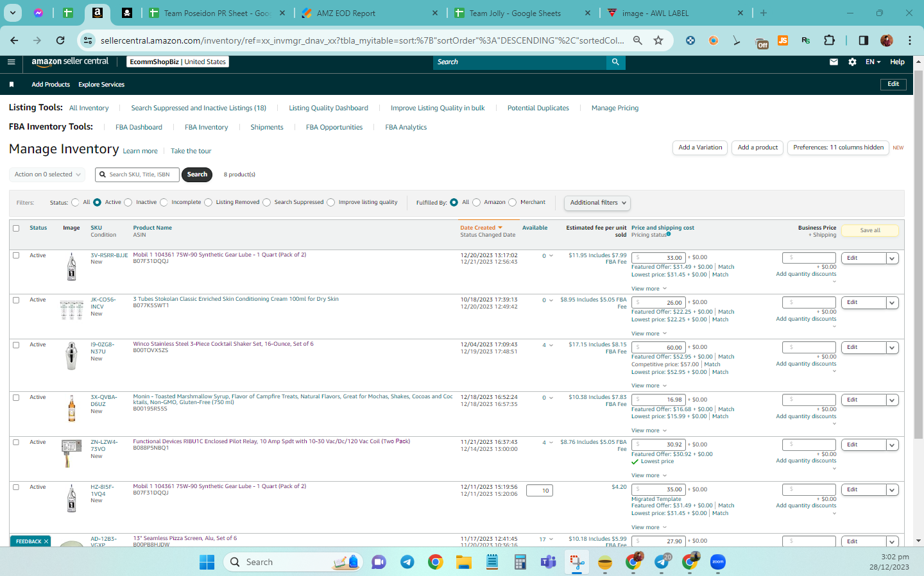
Task: Open the Edit dropdown arrow for Monin Syrup row
Action: click(892, 400)
